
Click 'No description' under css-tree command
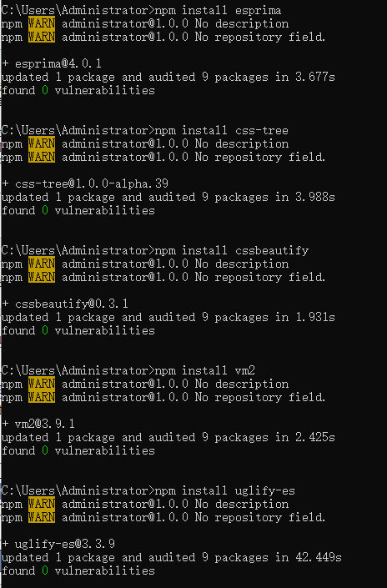pos(242,143)
